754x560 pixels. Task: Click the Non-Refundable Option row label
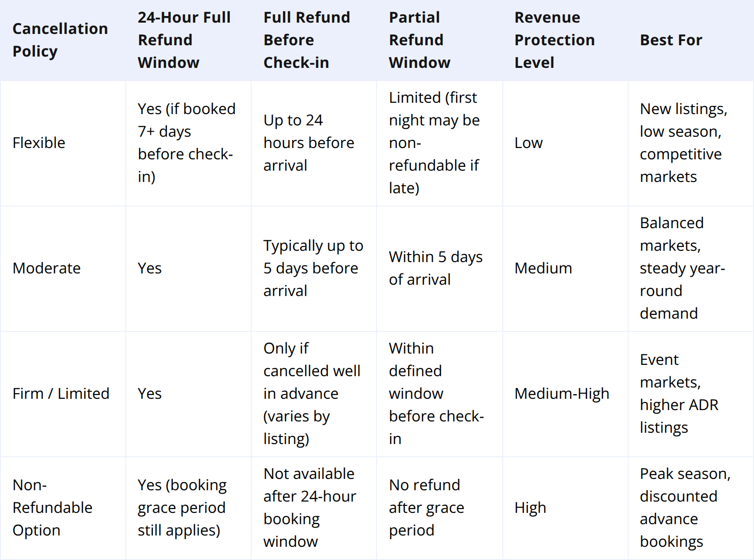click(52, 508)
